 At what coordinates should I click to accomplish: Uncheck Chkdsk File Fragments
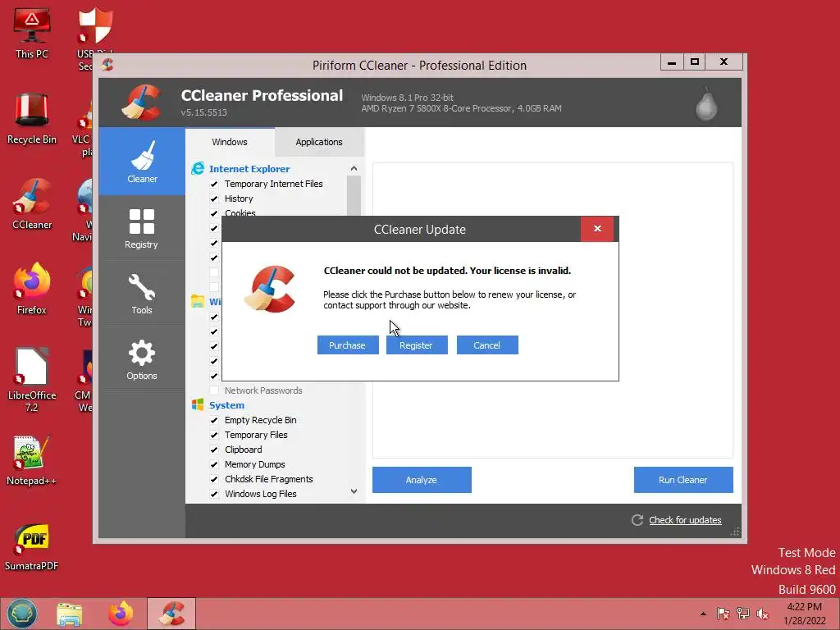click(214, 479)
